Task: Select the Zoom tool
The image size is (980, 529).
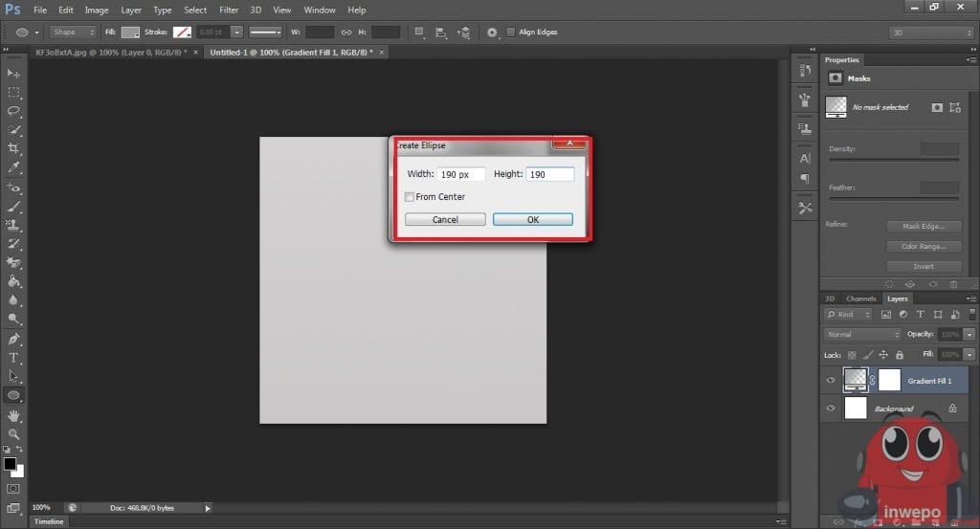Action: click(x=13, y=433)
